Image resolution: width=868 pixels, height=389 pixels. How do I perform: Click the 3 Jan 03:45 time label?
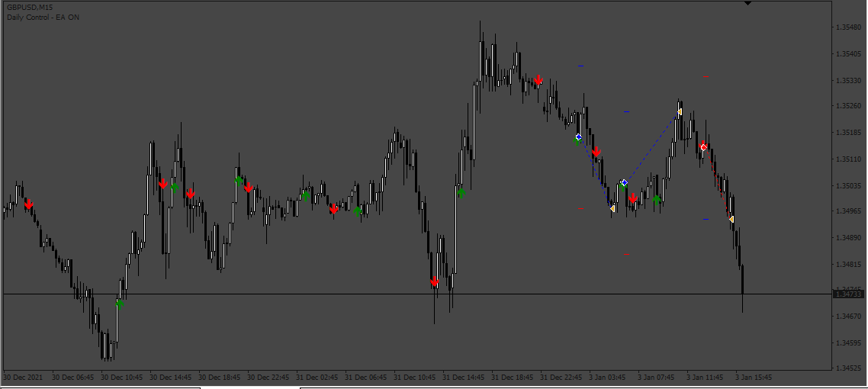607,378
